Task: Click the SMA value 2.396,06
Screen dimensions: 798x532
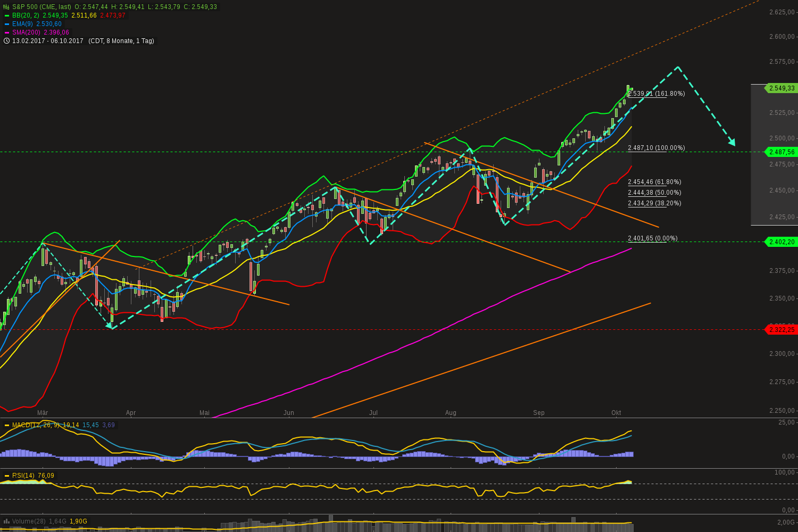Action: coord(56,32)
